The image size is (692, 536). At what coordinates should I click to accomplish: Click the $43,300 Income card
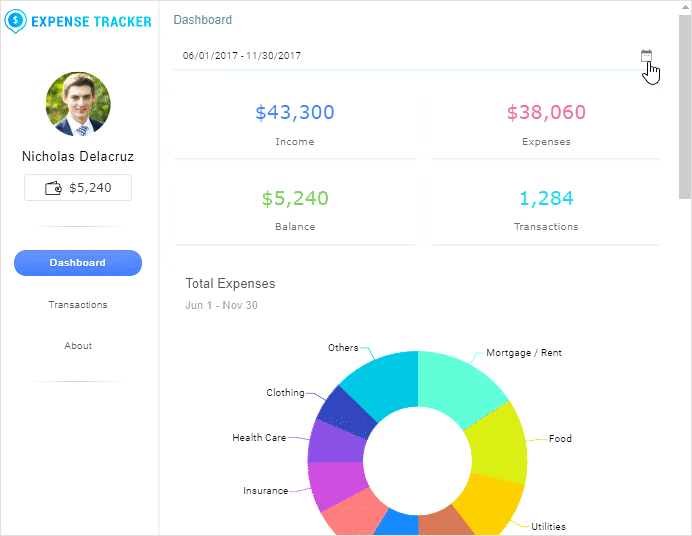(295, 124)
